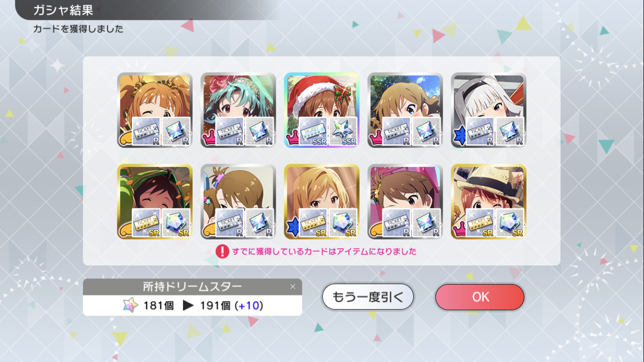Tap the rainbow dream star icon

point(130,306)
